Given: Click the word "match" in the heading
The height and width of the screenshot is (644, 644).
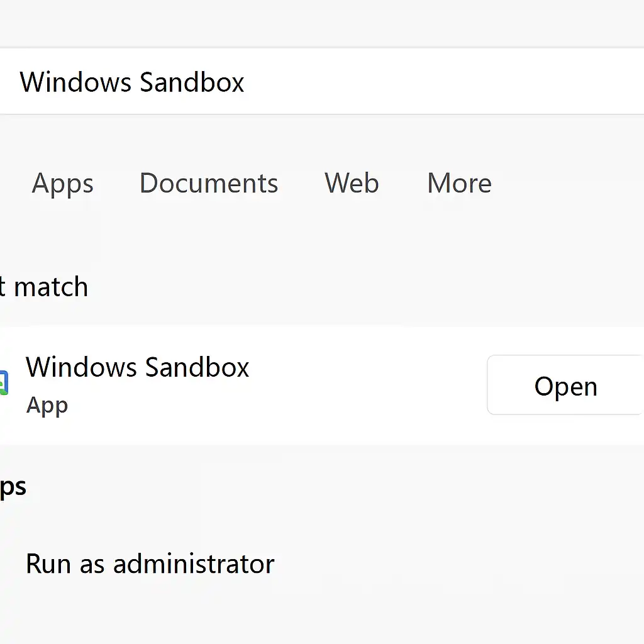Looking at the screenshot, I should pyautogui.click(x=51, y=287).
